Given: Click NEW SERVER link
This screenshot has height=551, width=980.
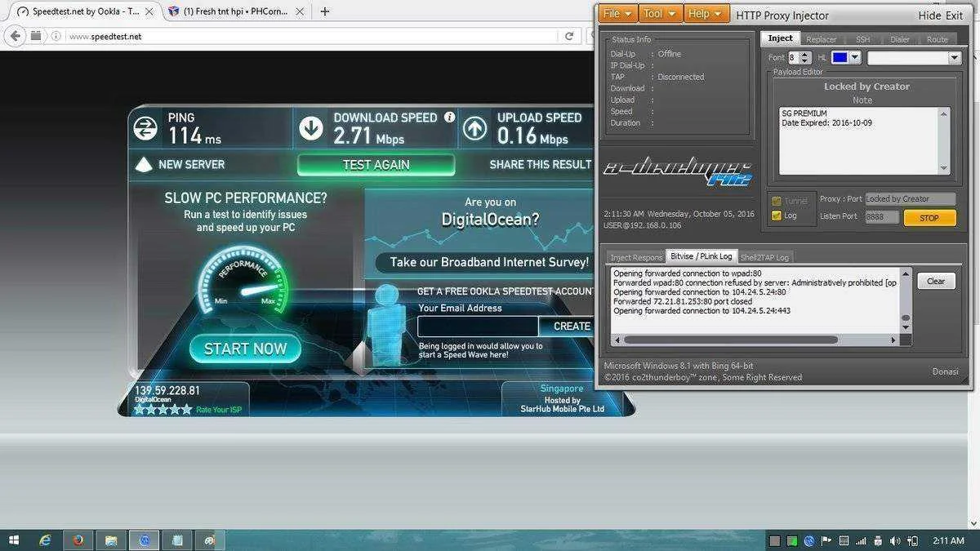Looking at the screenshot, I should [x=191, y=164].
